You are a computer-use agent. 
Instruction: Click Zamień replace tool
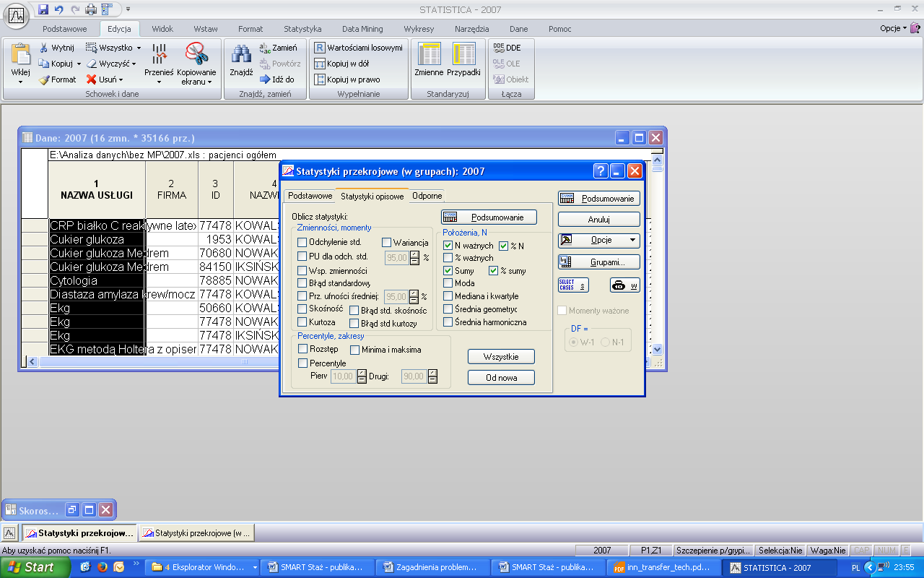(279, 48)
